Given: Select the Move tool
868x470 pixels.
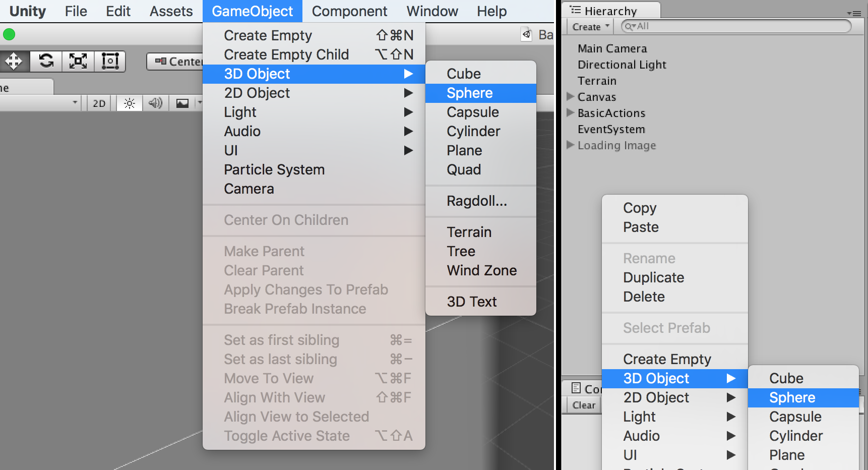Looking at the screenshot, I should tap(15, 61).
